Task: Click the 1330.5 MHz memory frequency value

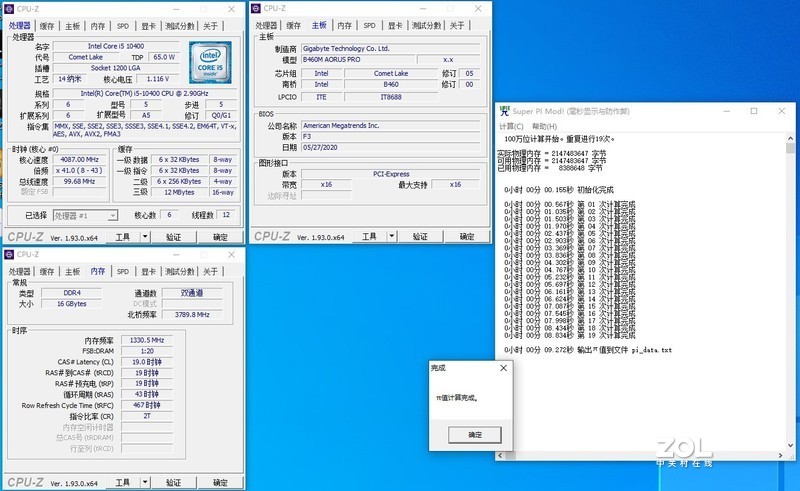Action: click(147, 340)
